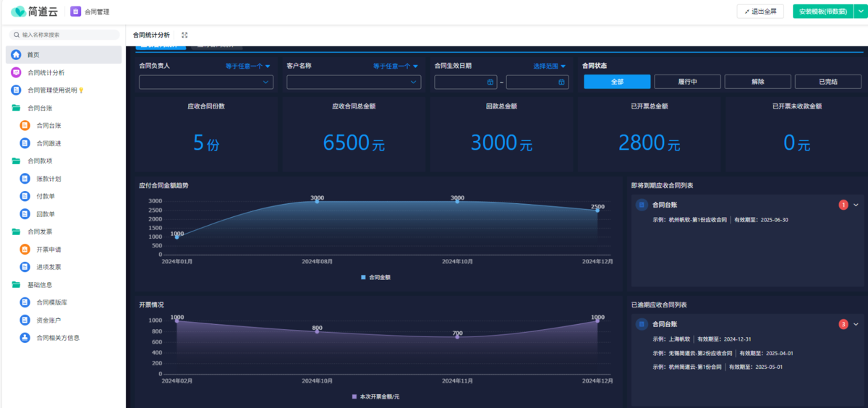Open 等于任意一个 condition for 客户名称

click(396, 66)
